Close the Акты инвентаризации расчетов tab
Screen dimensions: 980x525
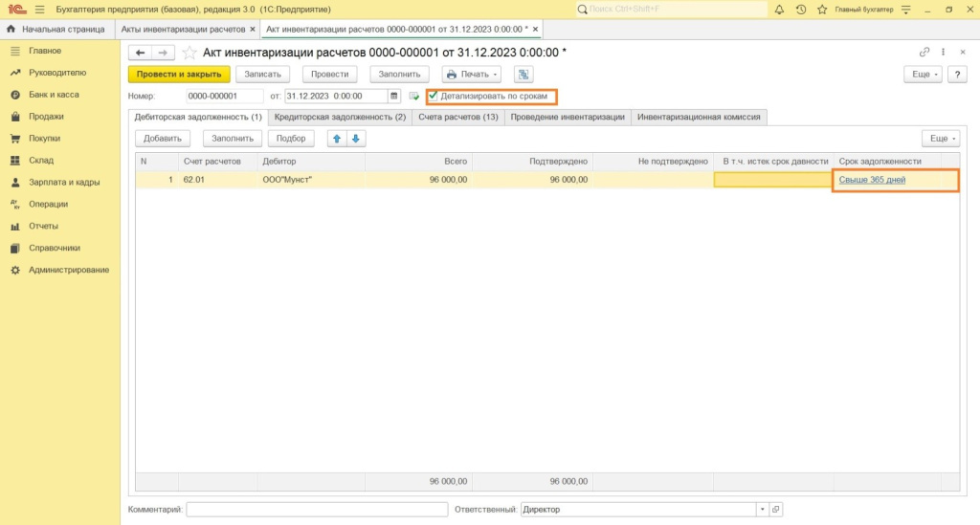coord(253,30)
